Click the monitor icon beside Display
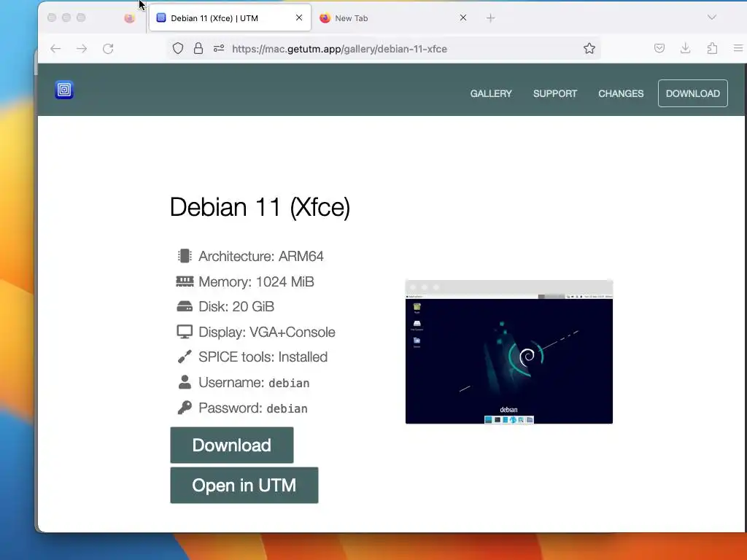The height and width of the screenshot is (560, 747). click(x=185, y=332)
